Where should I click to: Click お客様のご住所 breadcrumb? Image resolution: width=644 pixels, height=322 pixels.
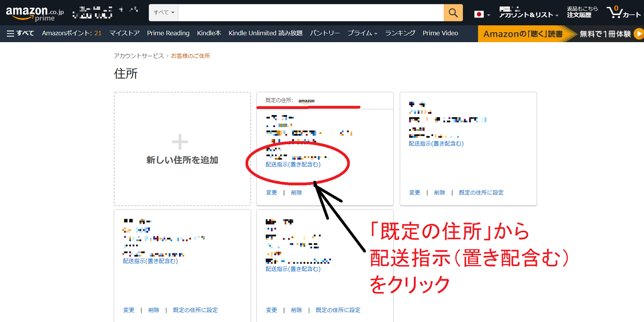(x=191, y=56)
